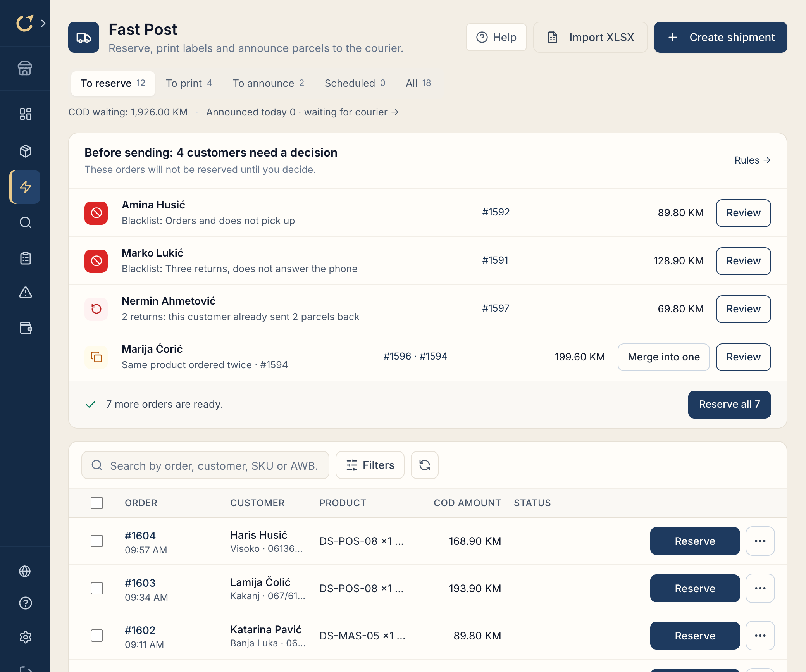Switch to the To reserve tab
Image resolution: width=806 pixels, height=672 pixels.
click(113, 83)
